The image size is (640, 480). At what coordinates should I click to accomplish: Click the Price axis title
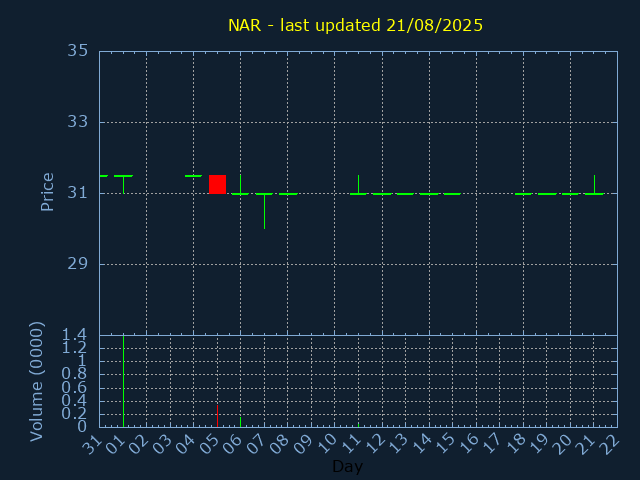point(47,192)
